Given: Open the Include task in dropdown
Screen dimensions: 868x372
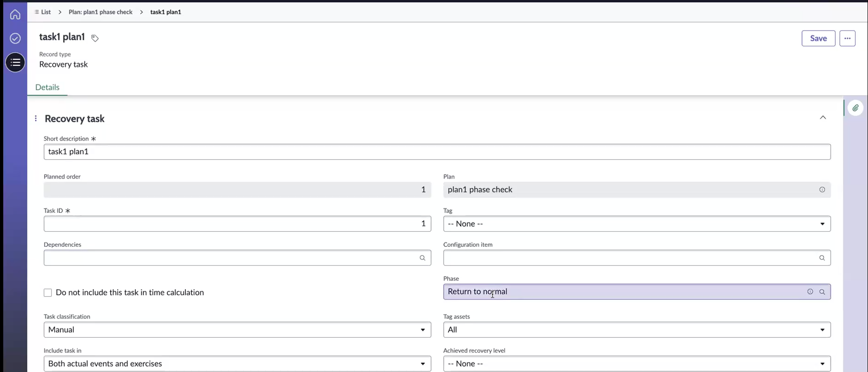Looking at the screenshot, I should click(x=237, y=364).
